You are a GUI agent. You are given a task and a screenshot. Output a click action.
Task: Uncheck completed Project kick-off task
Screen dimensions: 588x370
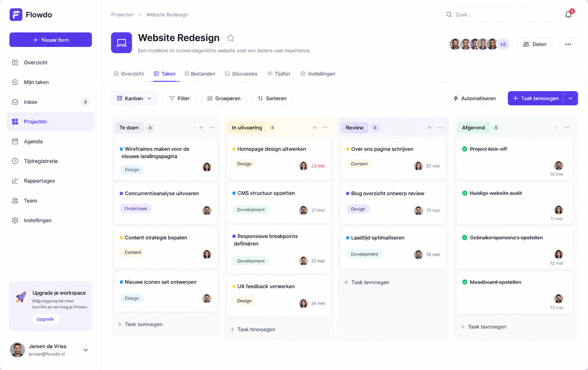pos(465,149)
